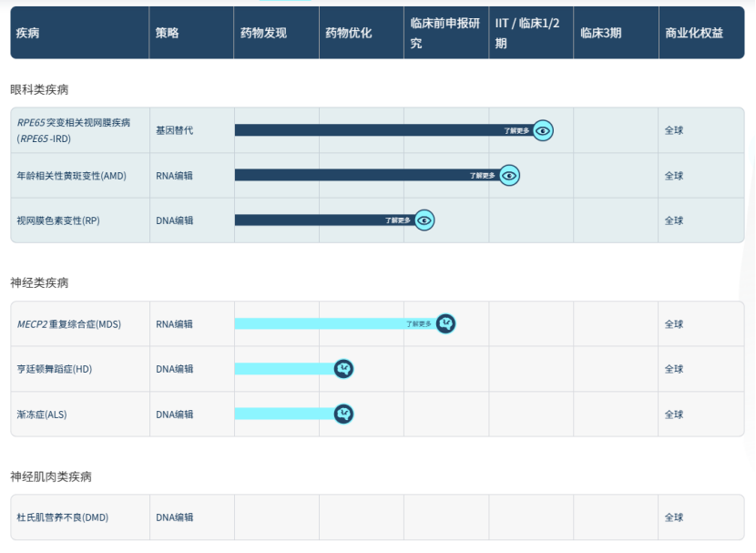Click the eye icon on the RPE65-IRD bar
756x553 pixels.
tap(543, 130)
